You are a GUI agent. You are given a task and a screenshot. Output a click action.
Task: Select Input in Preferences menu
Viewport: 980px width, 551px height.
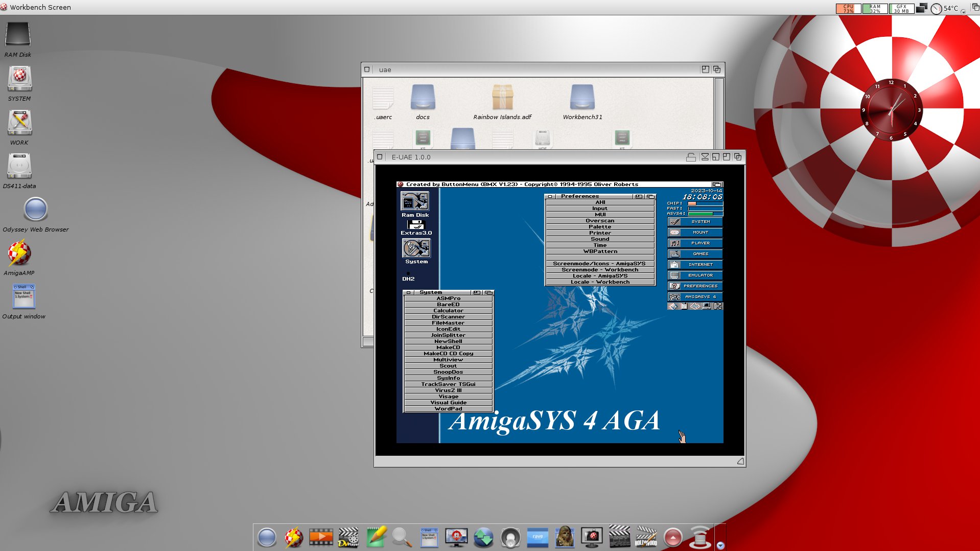click(600, 209)
